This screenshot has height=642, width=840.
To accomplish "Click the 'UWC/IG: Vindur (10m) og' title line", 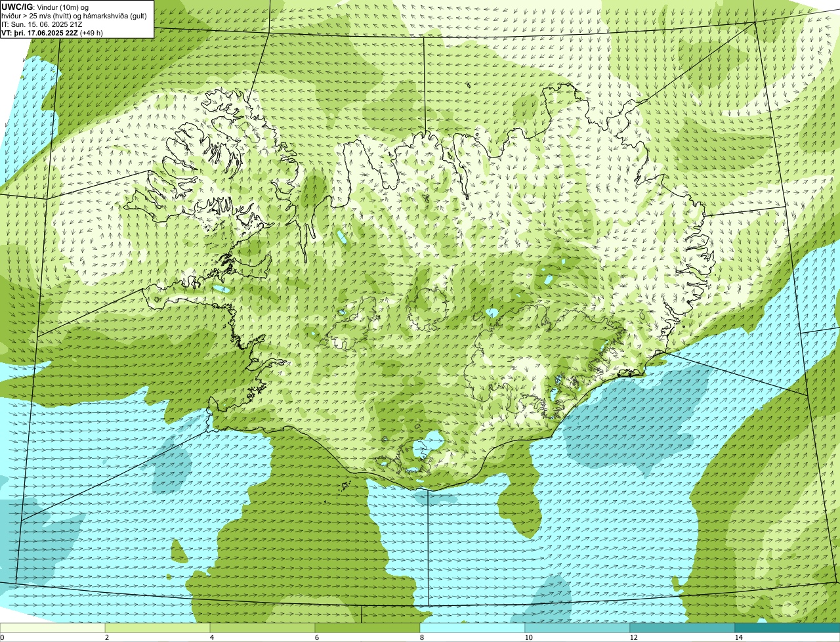I will click(x=45, y=7).
